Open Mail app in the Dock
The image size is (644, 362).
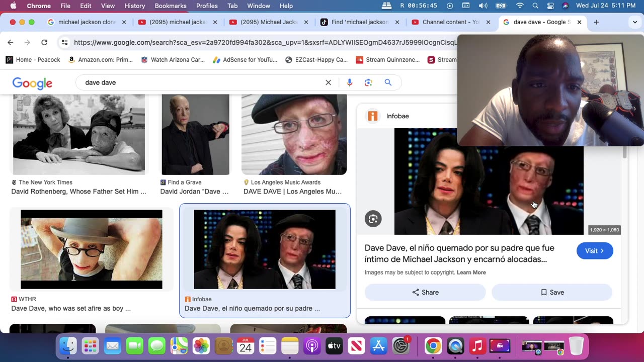point(112,346)
